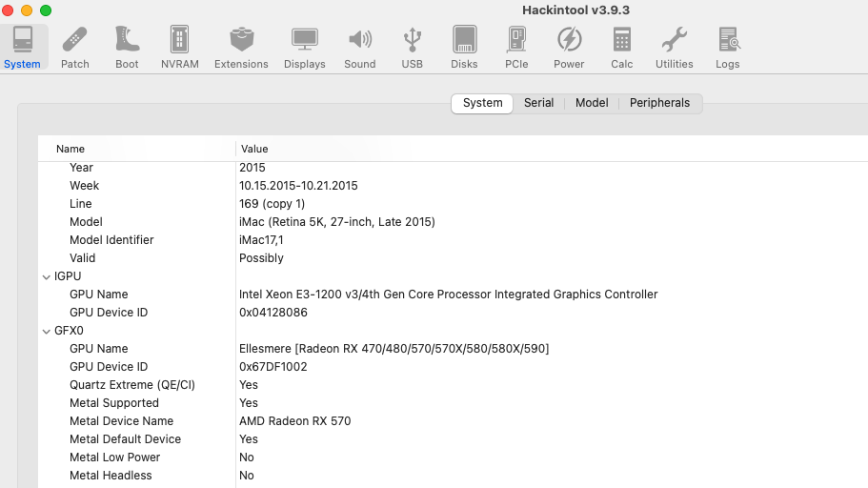The width and height of the screenshot is (868, 488).
Task: Select the Week row
Action: point(453,186)
